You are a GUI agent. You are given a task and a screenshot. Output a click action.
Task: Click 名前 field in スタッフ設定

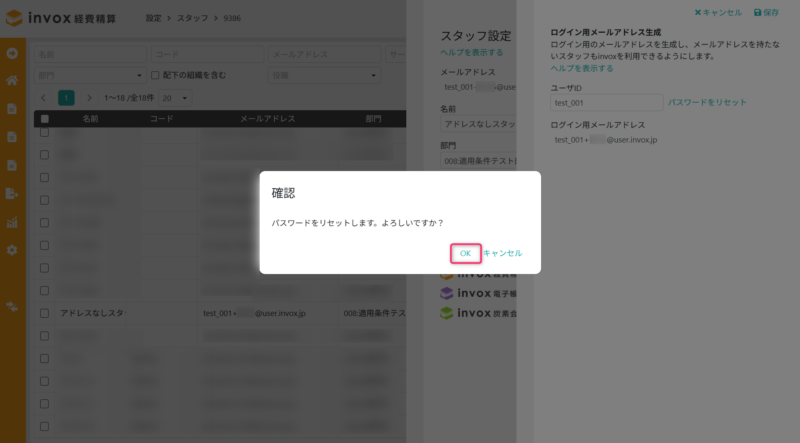[x=479, y=124]
